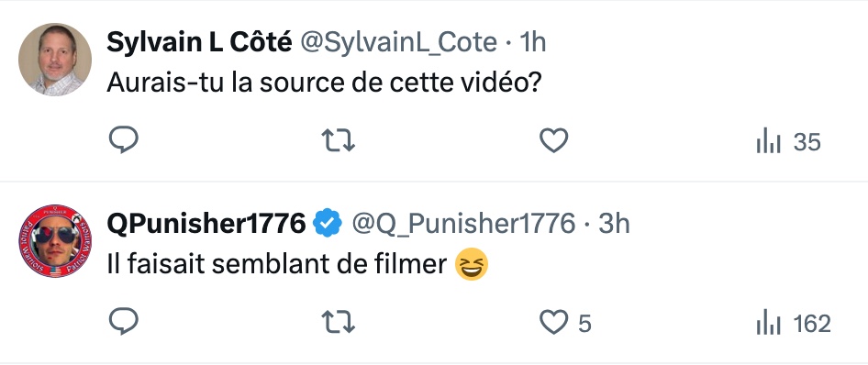868x365 pixels.
Task: Click the blue verified badge
Action: pyautogui.click(x=328, y=223)
